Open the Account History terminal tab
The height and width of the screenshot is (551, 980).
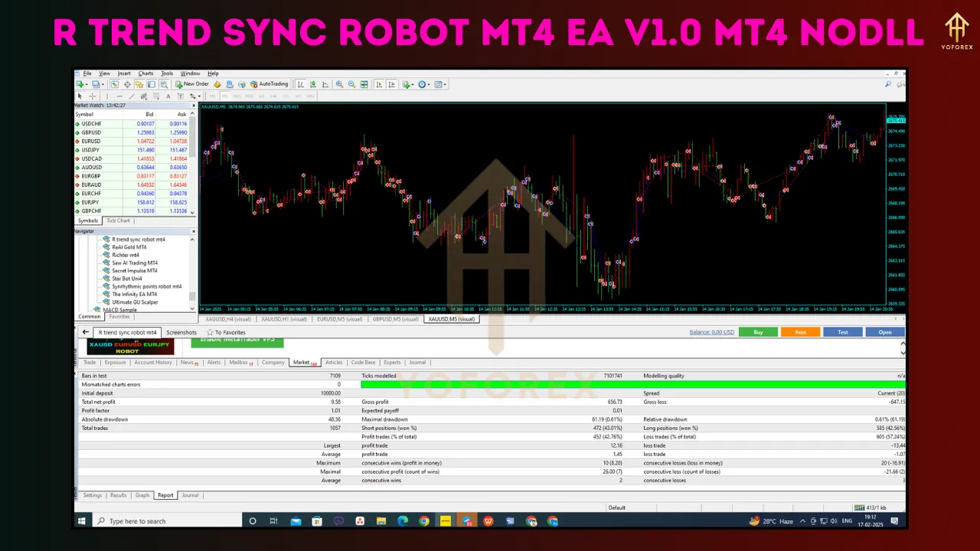(x=153, y=362)
